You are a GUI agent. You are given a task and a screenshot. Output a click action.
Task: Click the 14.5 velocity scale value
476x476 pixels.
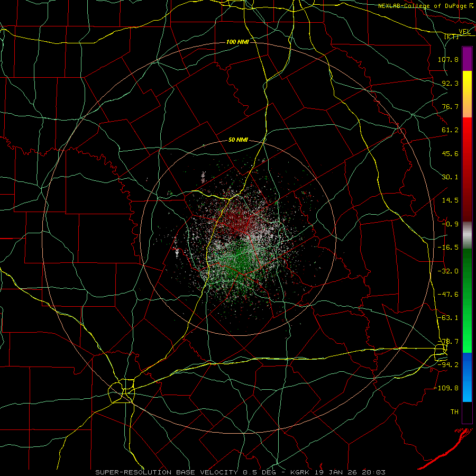point(450,200)
